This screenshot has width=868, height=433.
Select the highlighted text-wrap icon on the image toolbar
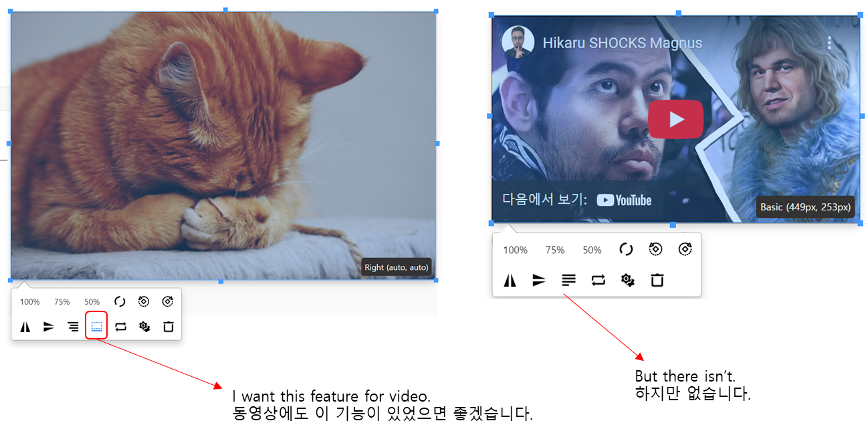[x=96, y=327]
